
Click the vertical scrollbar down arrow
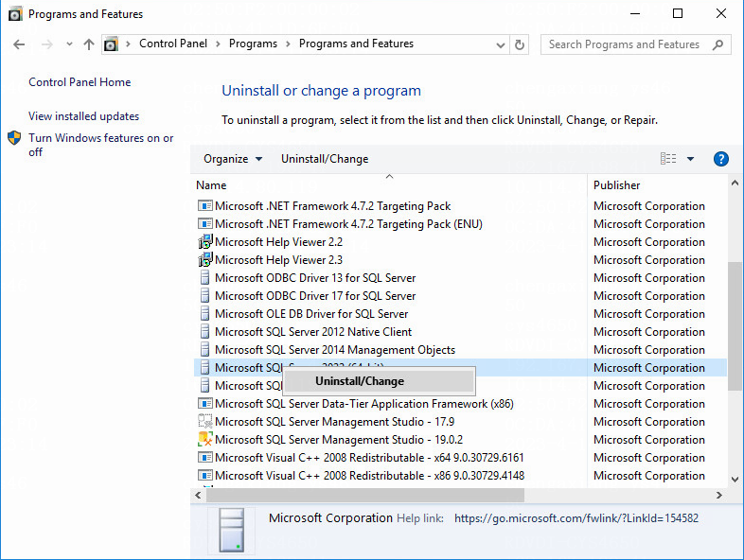[735, 479]
